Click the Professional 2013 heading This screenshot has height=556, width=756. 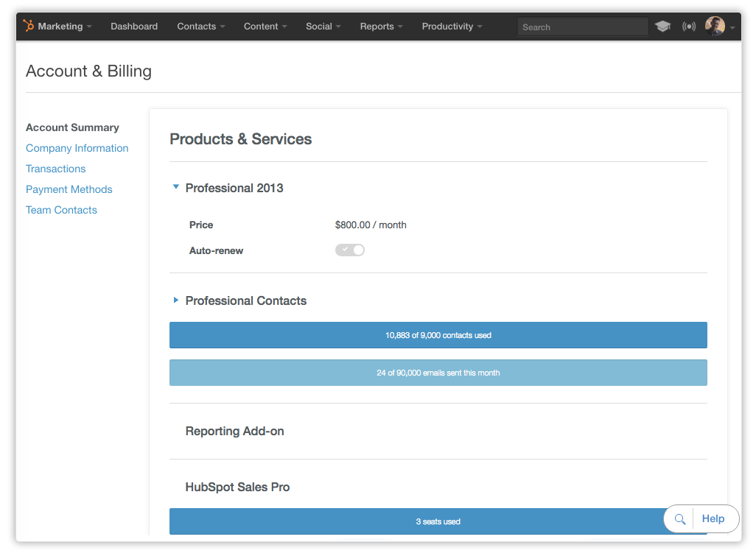pyautogui.click(x=234, y=188)
